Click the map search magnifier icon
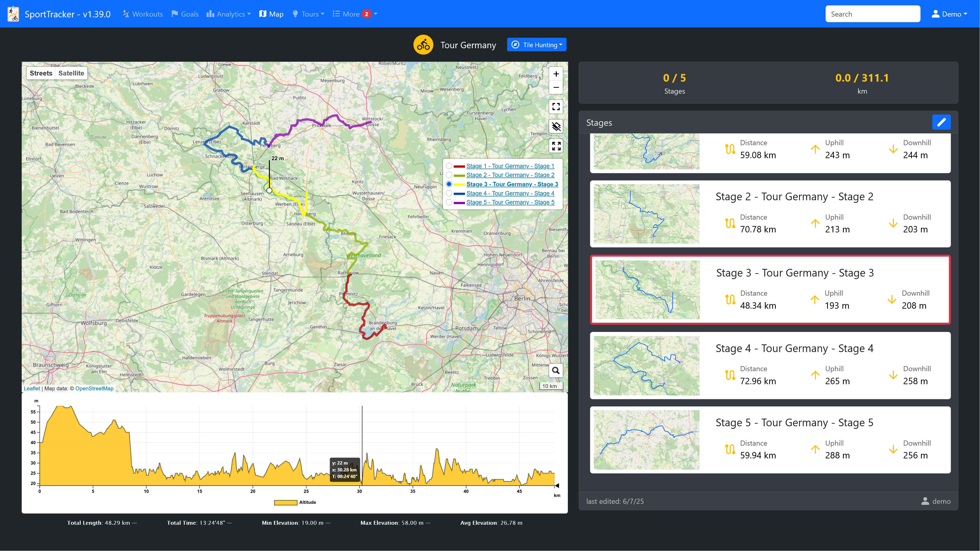This screenshot has width=980, height=551. coord(555,370)
